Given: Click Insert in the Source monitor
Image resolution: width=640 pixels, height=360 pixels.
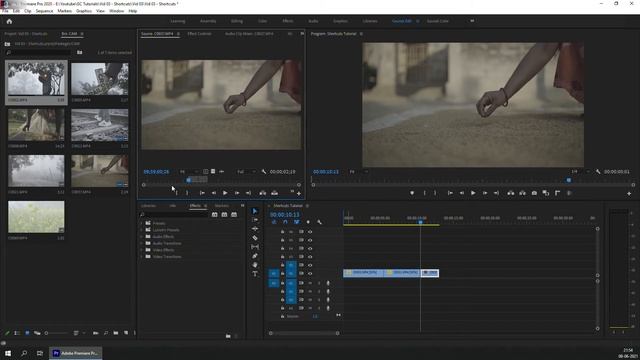Looking at the screenshot, I should coord(263,193).
